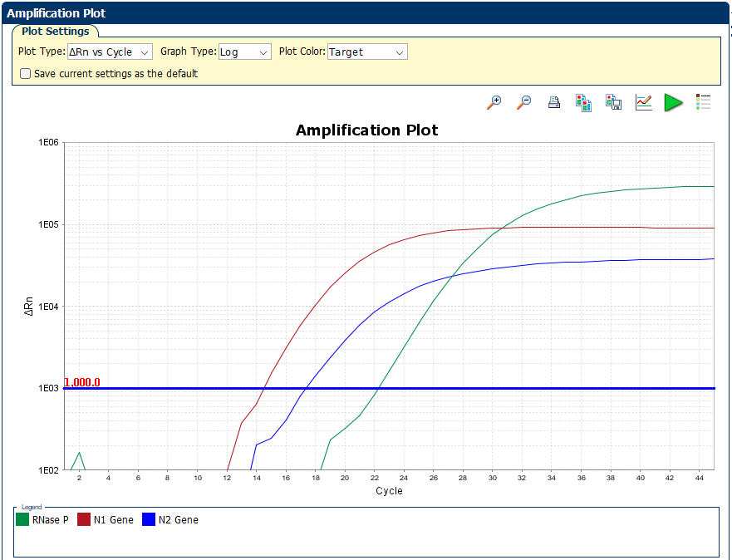Click the zoom out magnifier icon
The width and height of the screenshot is (732, 560).
(524, 102)
